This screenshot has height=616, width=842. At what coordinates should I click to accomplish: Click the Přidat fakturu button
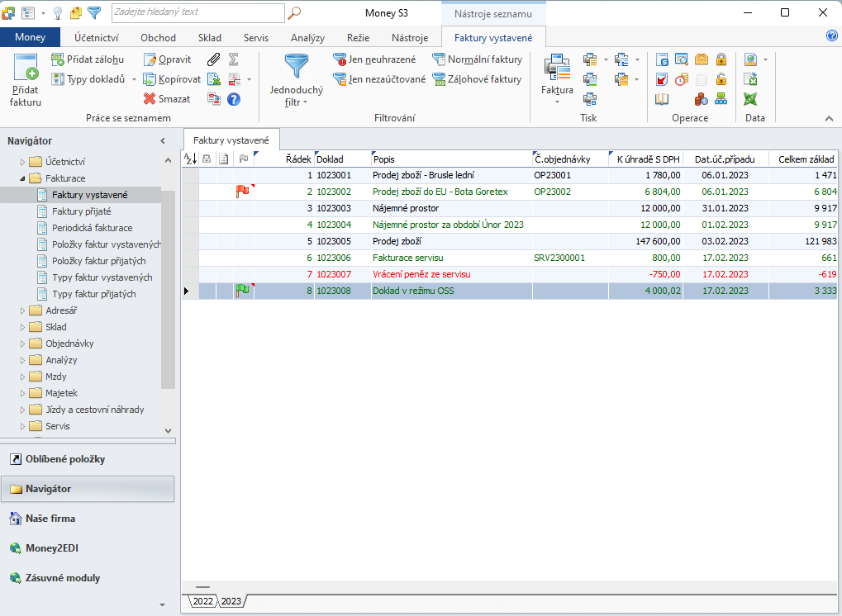[x=26, y=80]
